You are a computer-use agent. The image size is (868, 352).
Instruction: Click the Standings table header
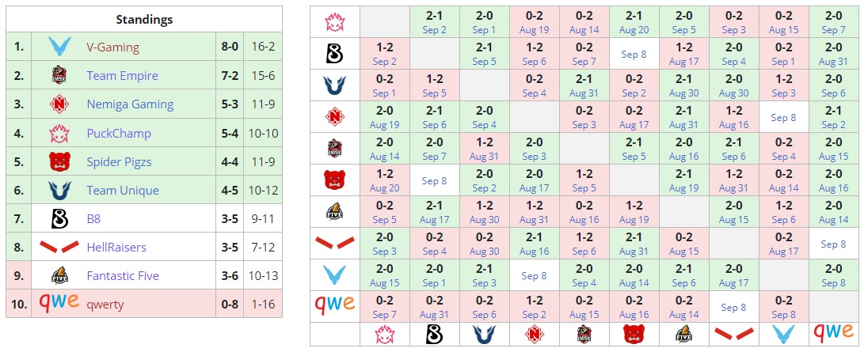[144, 19]
